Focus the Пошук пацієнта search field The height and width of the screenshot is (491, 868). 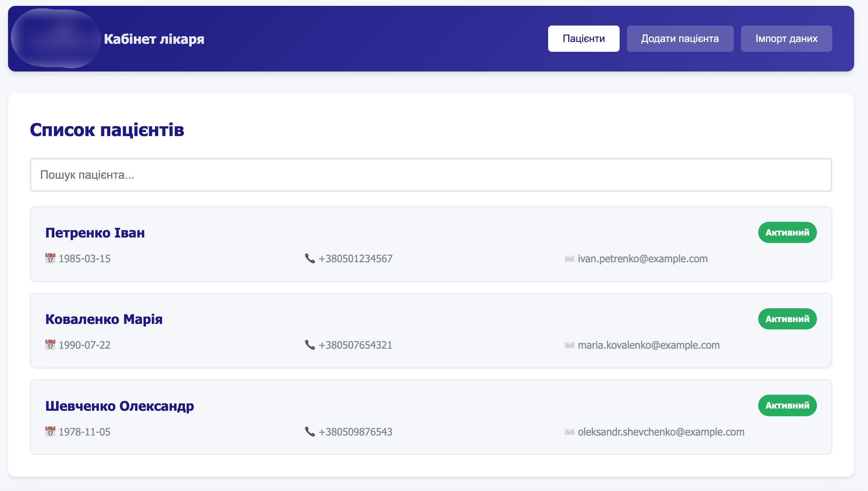point(431,175)
